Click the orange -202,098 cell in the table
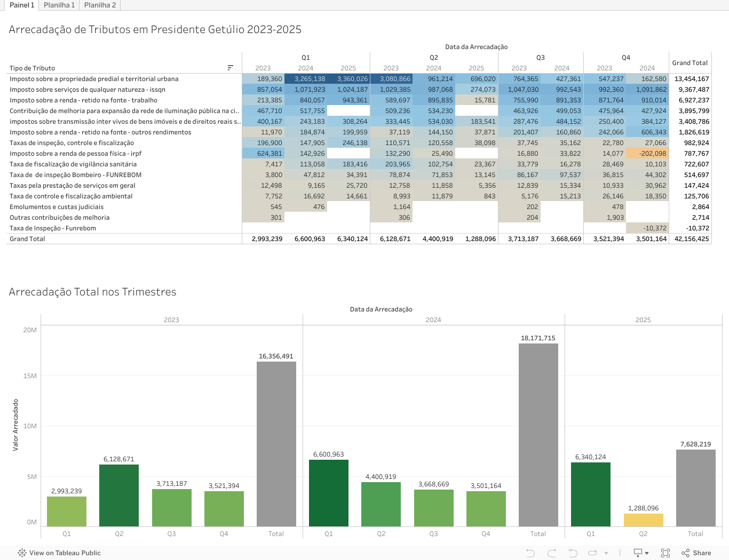Image resolution: width=729 pixels, height=560 pixels. click(647, 154)
